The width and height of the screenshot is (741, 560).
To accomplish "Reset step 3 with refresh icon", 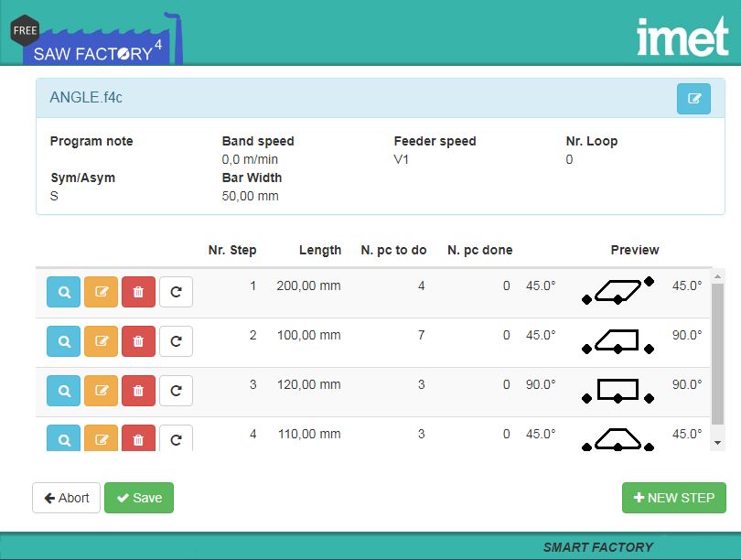I will (176, 391).
